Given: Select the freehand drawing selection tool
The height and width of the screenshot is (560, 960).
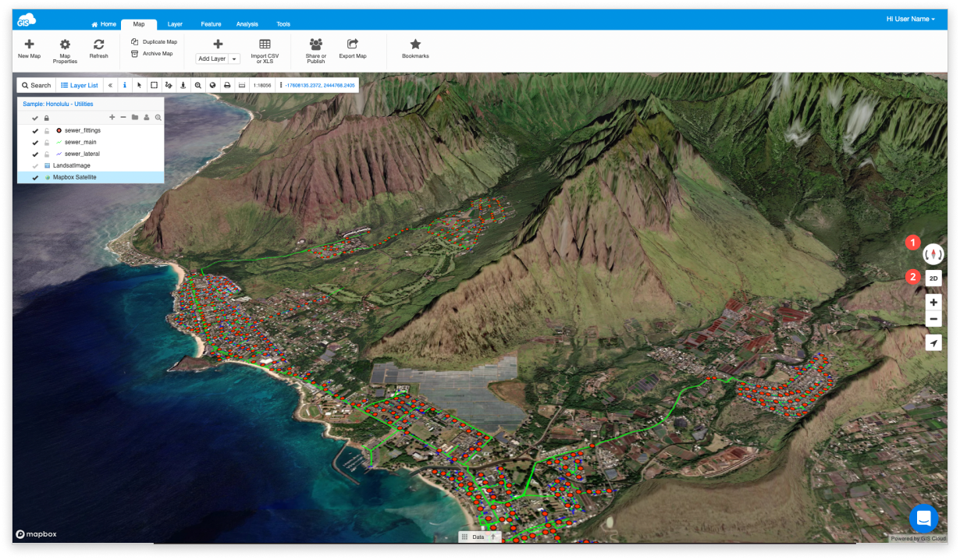Looking at the screenshot, I should (169, 85).
